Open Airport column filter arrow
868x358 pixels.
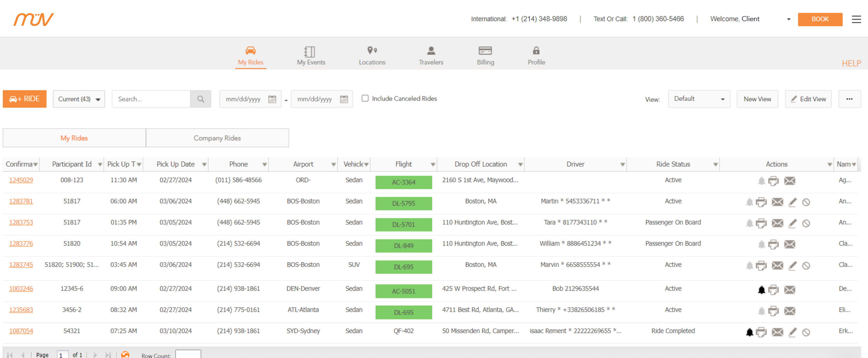333,164
